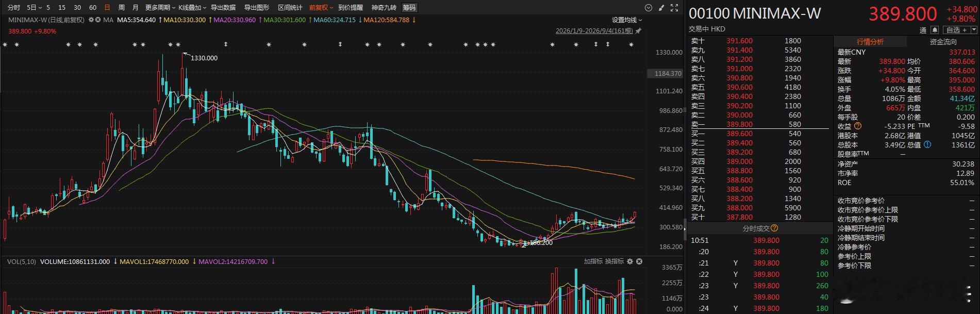Click the info icon beside 总值
The height and width of the screenshot is (314, 980).
[927, 145]
